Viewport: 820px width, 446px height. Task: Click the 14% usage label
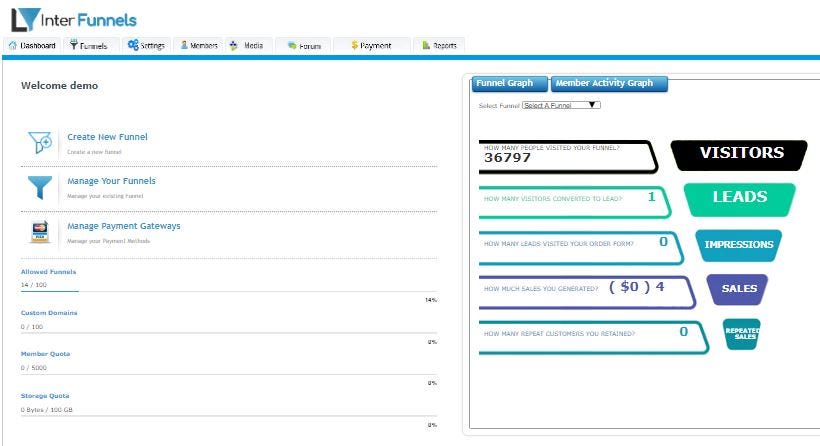tap(431, 300)
